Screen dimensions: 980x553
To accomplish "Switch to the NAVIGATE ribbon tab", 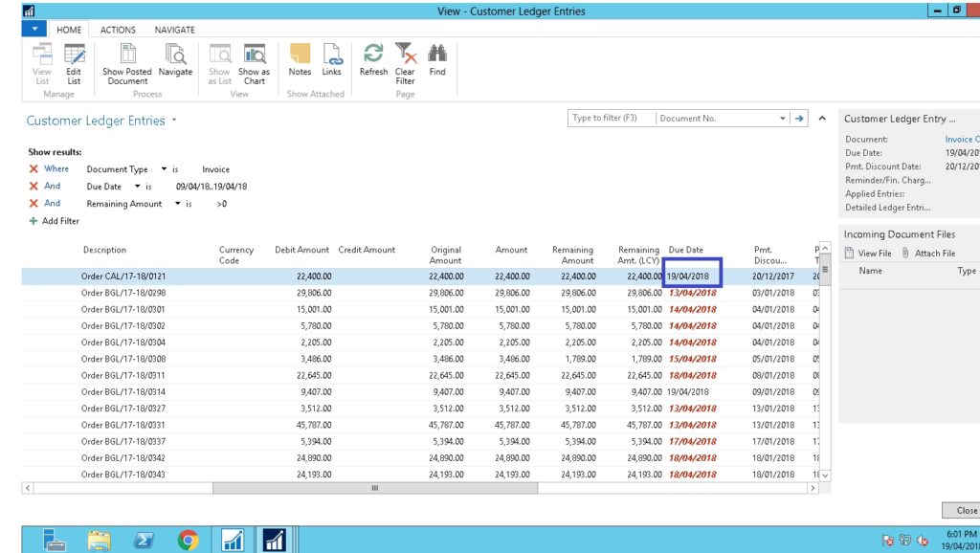I will (x=174, y=30).
